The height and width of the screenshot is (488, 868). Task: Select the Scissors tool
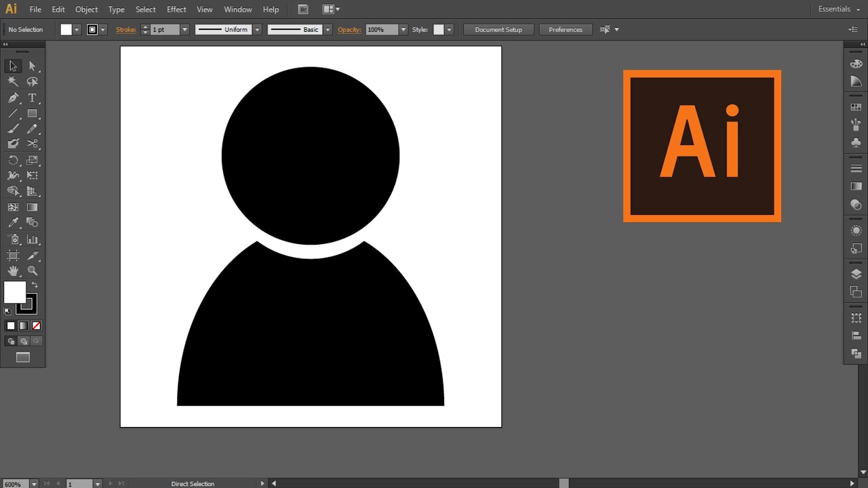[32, 144]
